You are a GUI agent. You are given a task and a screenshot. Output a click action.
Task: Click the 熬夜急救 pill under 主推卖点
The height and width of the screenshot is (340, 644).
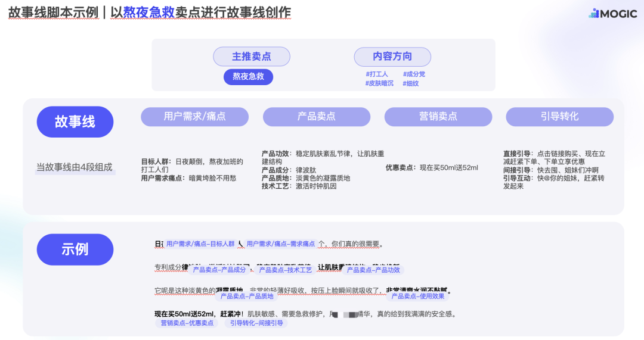point(248,77)
